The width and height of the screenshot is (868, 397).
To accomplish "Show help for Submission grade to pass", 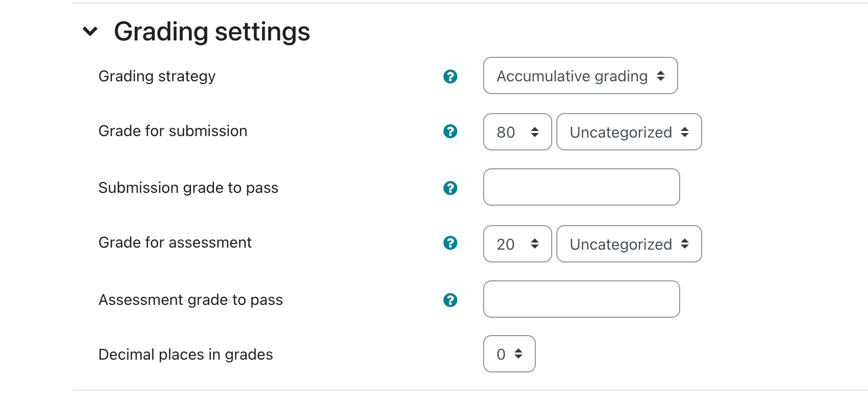I will (450, 188).
